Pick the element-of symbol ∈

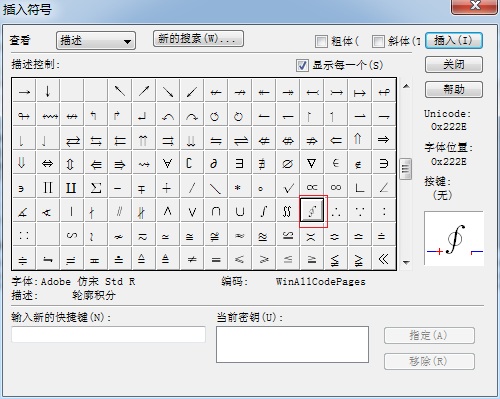pos(336,163)
